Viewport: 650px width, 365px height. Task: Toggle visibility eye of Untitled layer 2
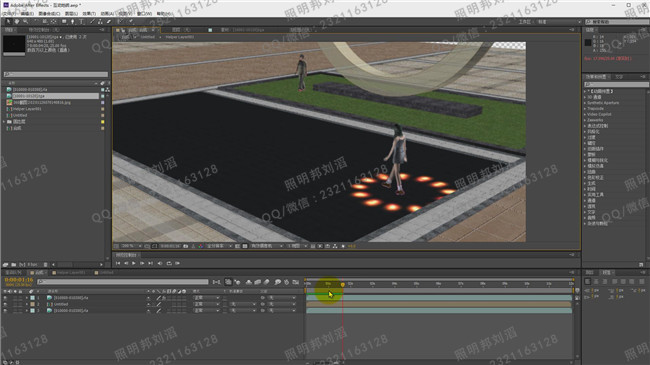(5, 304)
